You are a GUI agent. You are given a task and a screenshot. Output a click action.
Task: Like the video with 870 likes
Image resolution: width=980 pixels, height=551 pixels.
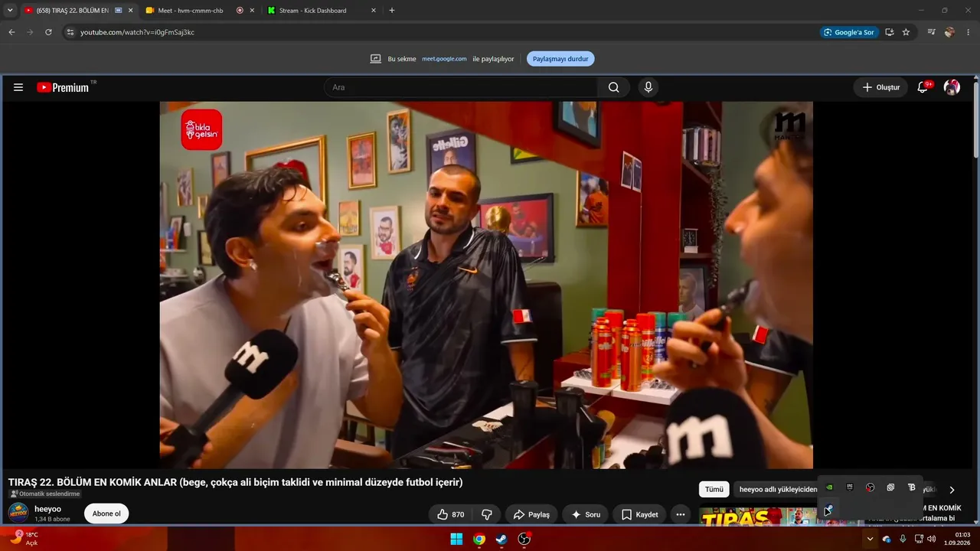450,514
